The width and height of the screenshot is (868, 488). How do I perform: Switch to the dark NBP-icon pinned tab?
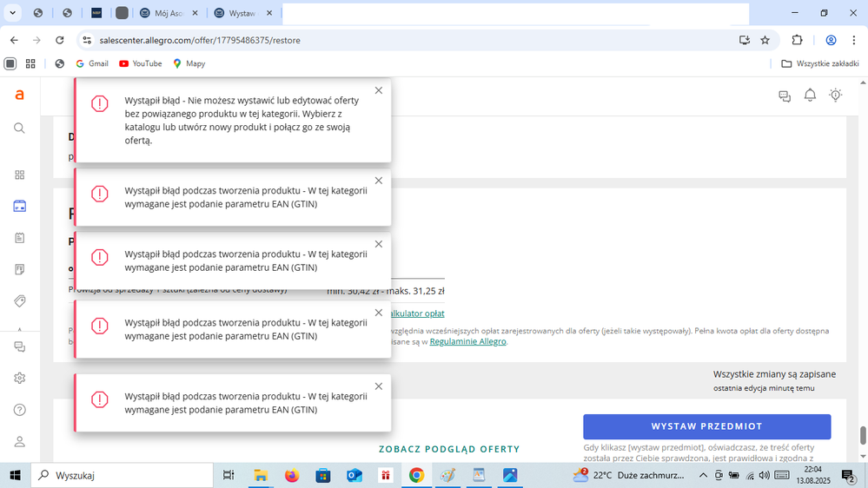pos(96,13)
